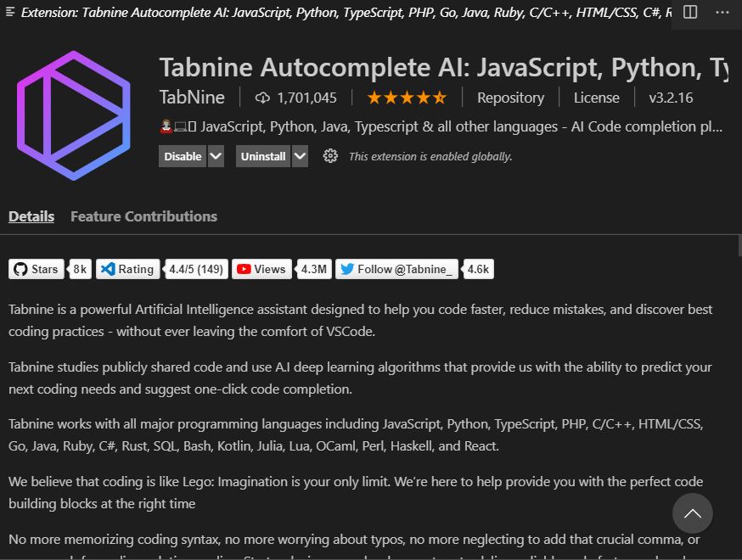Click the Tabnine Autocomplete AI extension title
The image size is (742, 560).
pyautogui.click(x=443, y=67)
